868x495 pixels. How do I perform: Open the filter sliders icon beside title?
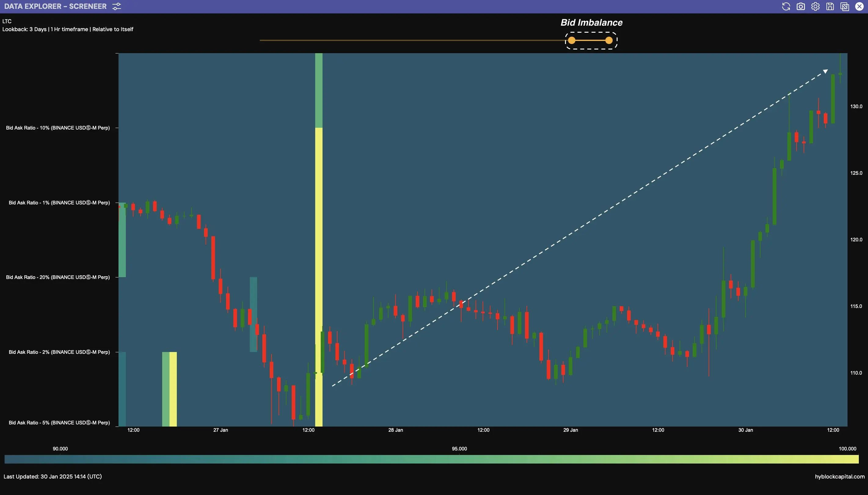pos(117,6)
